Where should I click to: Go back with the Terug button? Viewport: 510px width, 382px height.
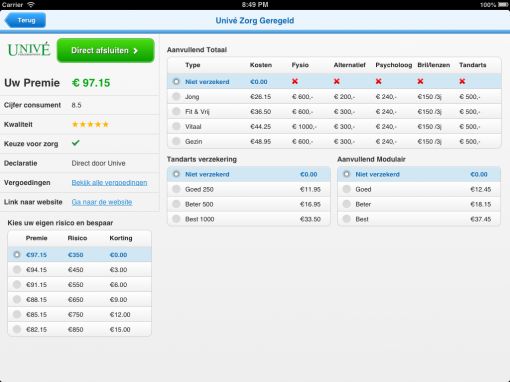point(25,20)
